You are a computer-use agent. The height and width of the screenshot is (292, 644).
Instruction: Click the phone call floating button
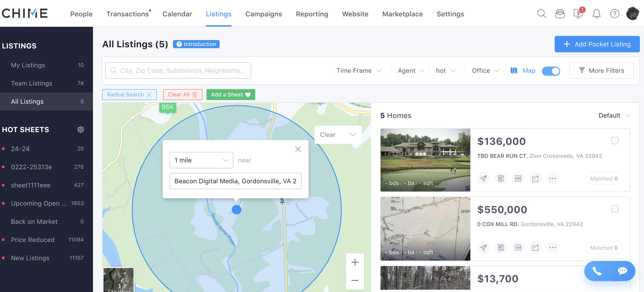pos(597,271)
